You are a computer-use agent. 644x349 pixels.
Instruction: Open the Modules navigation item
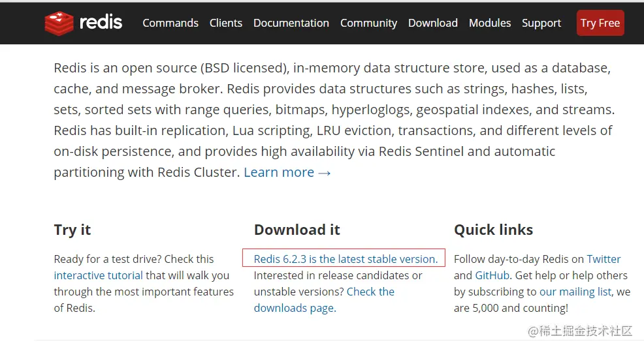click(x=490, y=23)
